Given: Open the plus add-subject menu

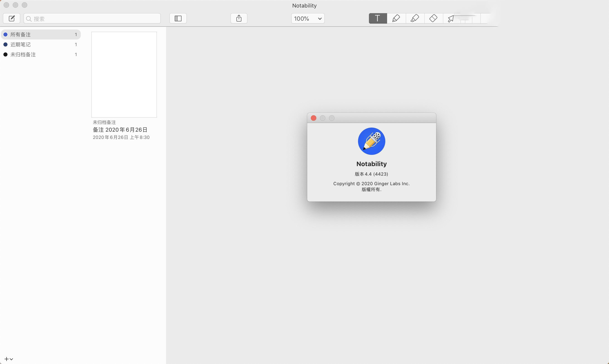Looking at the screenshot, I should click(9, 359).
